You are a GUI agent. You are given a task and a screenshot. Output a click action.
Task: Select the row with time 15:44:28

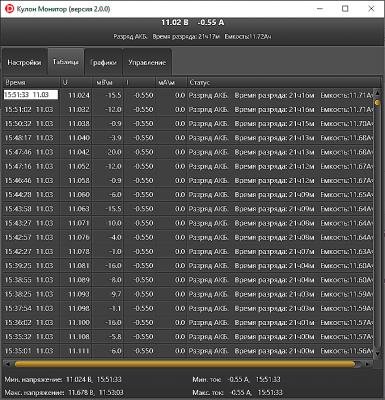click(x=188, y=195)
